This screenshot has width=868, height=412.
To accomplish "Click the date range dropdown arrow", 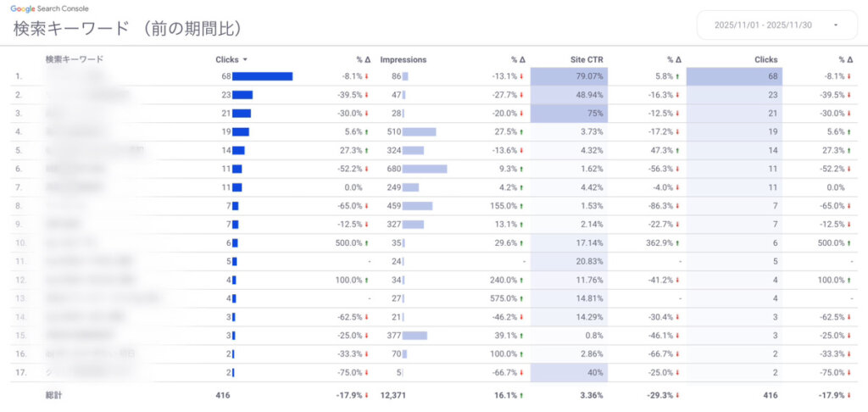I will click(836, 25).
